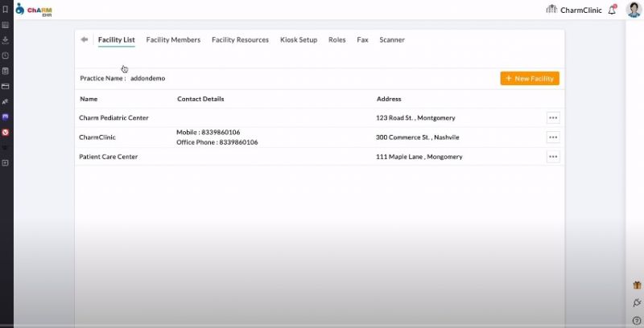Open the Scanner tab
The image size is (644, 328).
click(392, 39)
